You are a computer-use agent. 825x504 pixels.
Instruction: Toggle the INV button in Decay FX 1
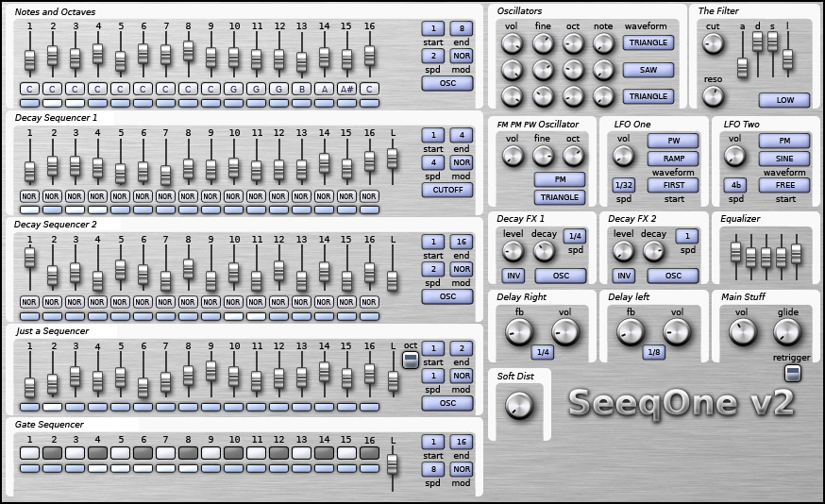[x=514, y=276]
